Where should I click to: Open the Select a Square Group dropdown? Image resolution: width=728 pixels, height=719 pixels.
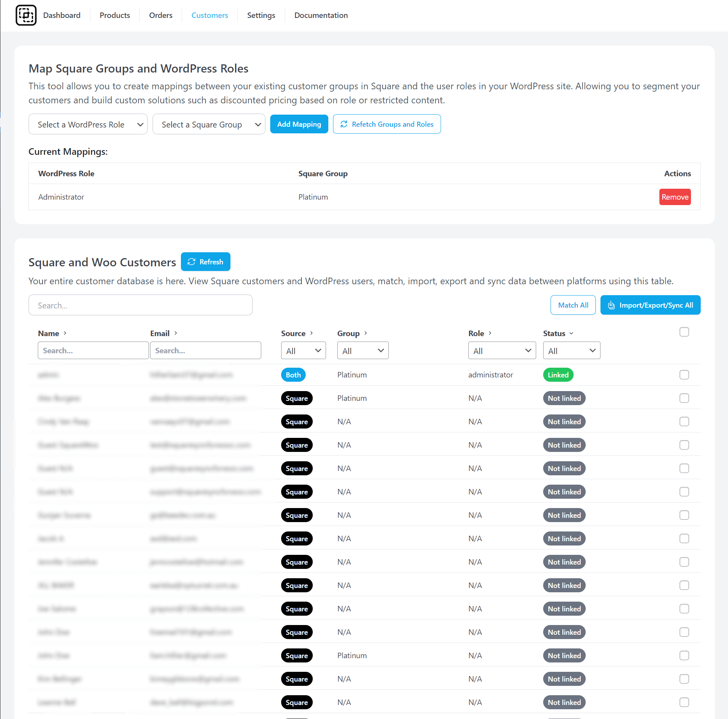[209, 124]
